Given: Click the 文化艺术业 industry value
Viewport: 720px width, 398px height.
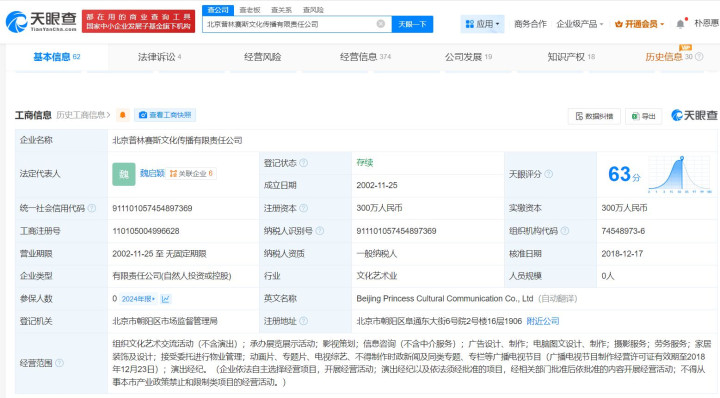Looking at the screenshot, I should click(377, 276).
